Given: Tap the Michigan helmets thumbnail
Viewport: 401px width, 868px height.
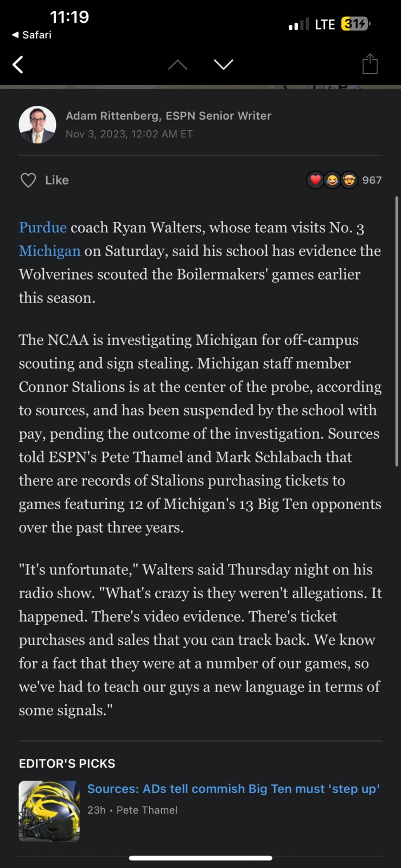Looking at the screenshot, I should (49, 811).
